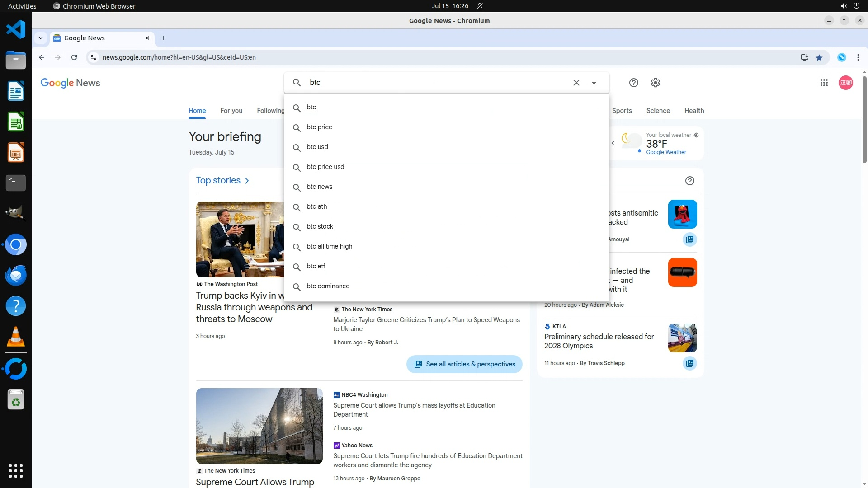Switch to the Science tab
868x488 pixels.
tap(658, 111)
